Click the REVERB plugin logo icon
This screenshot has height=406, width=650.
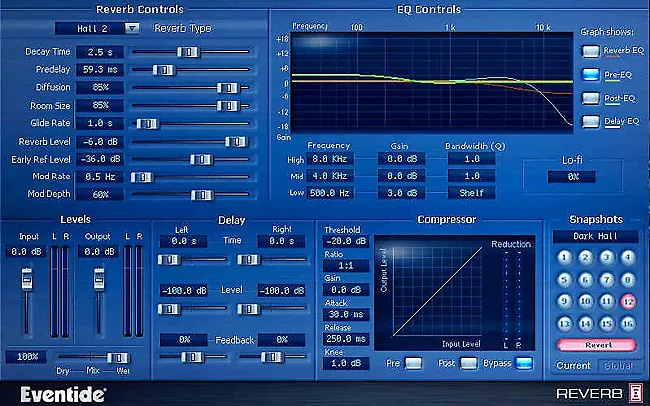coord(635,393)
